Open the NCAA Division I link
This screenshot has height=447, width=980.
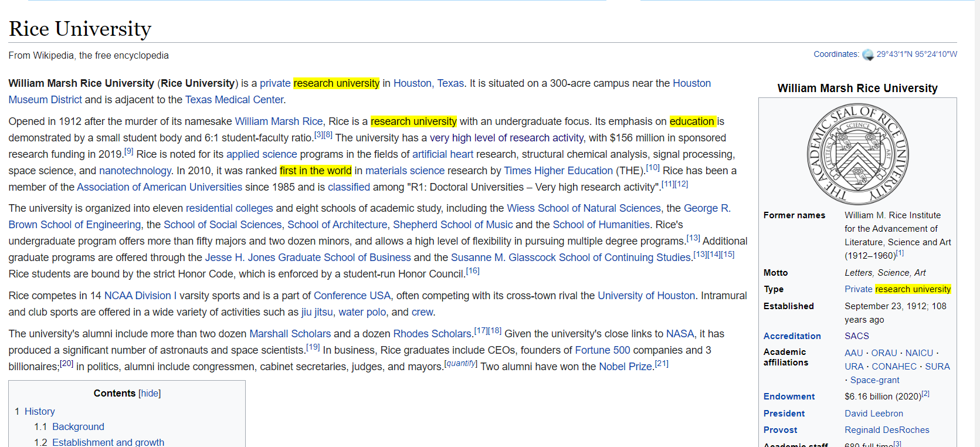point(140,296)
